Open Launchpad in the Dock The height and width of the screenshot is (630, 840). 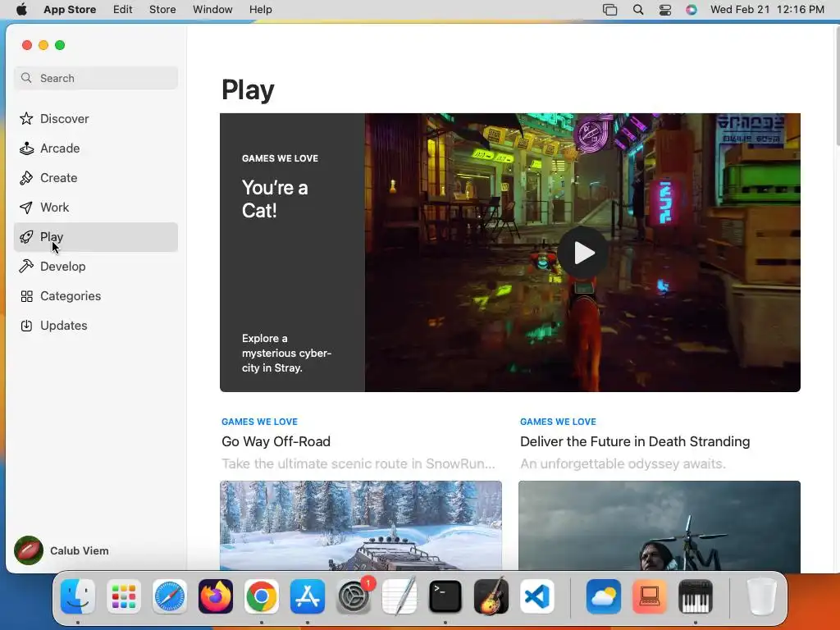[124, 596]
